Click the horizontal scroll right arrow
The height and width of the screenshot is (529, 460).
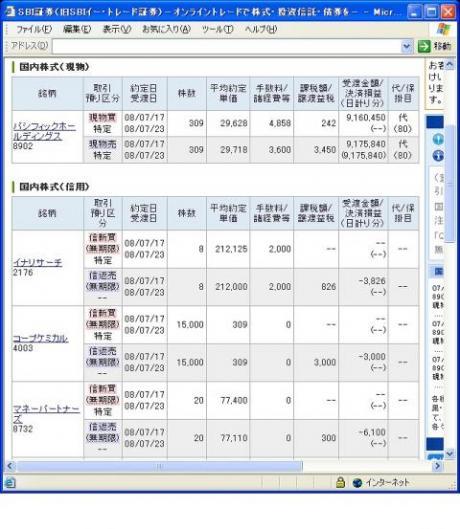pos(437,466)
